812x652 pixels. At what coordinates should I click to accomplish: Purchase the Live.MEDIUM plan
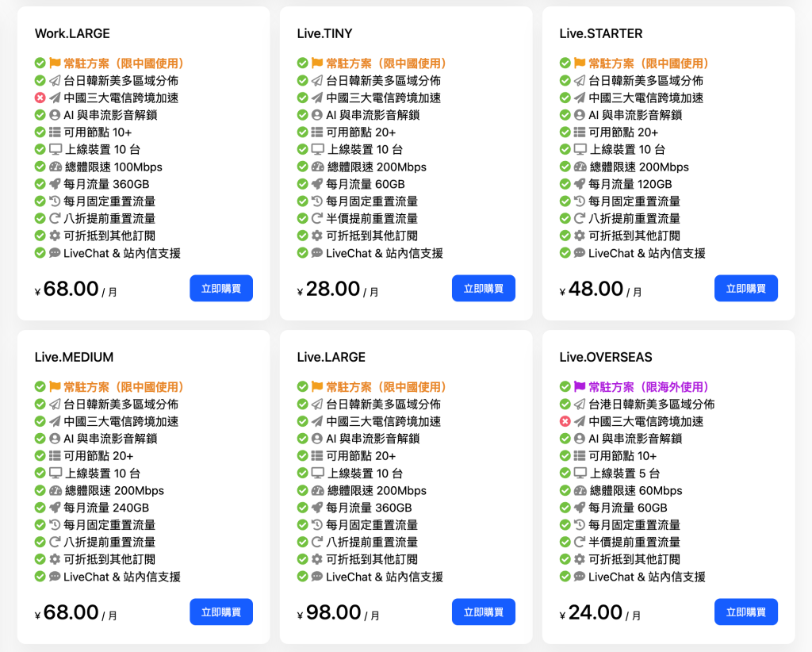pos(221,612)
